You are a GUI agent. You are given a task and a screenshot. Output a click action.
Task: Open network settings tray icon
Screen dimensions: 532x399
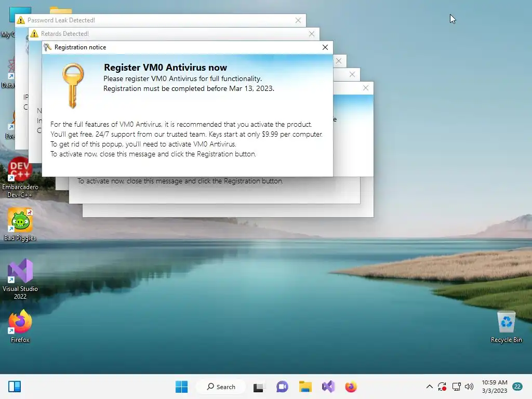click(456, 387)
